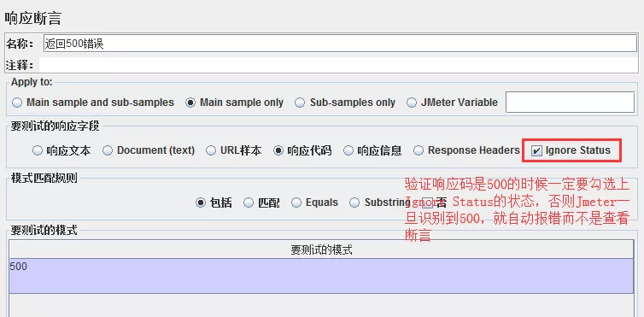Click the JMeter Variable name field
This screenshot has width=644, height=317.
coord(570,103)
